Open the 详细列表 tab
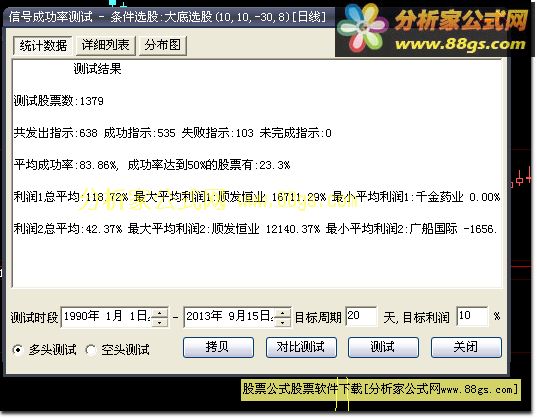 point(105,45)
